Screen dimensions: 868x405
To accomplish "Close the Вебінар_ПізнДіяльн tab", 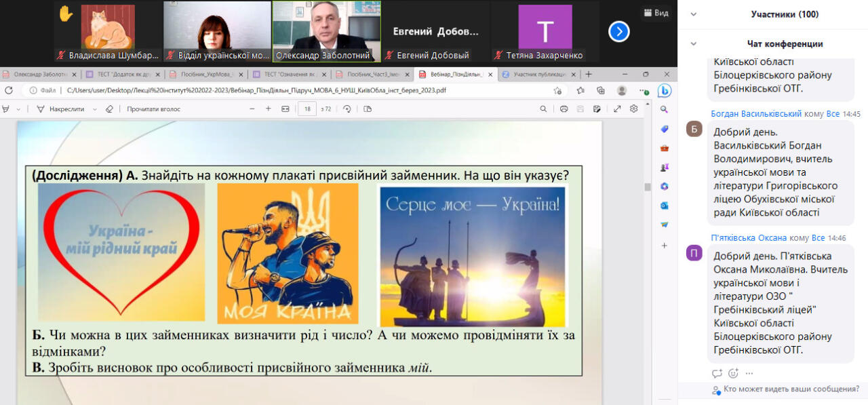I will (x=490, y=75).
